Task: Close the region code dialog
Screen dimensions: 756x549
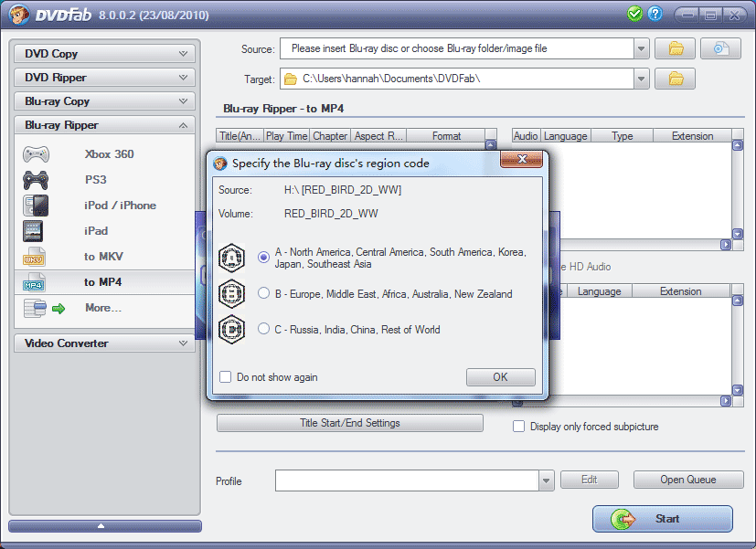Action: pyautogui.click(x=522, y=159)
